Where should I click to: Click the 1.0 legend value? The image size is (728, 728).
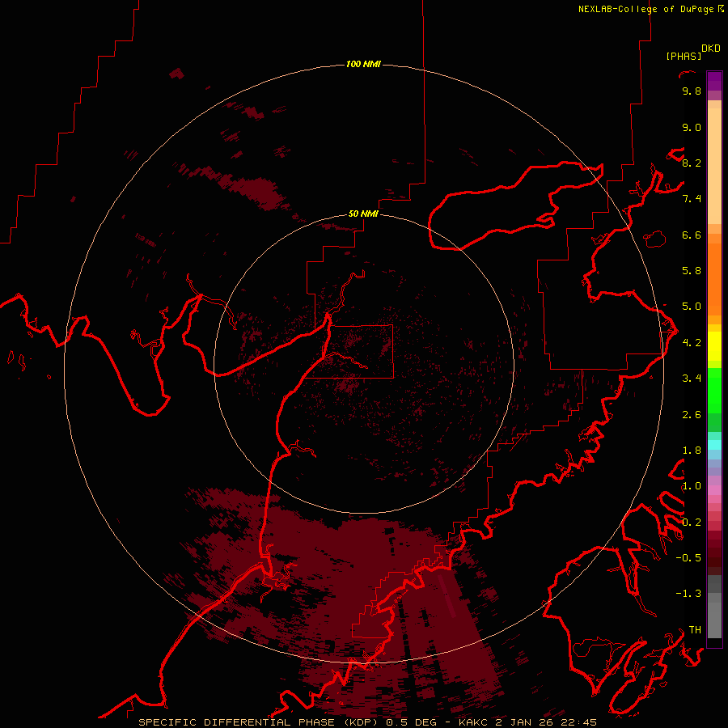pyautogui.click(x=692, y=486)
